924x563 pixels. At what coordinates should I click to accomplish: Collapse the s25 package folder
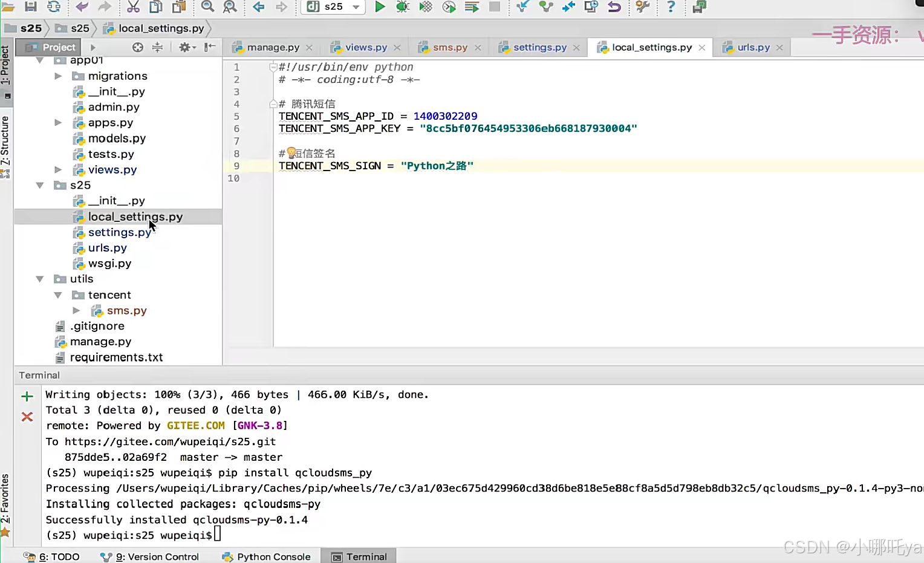[x=40, y=186]
